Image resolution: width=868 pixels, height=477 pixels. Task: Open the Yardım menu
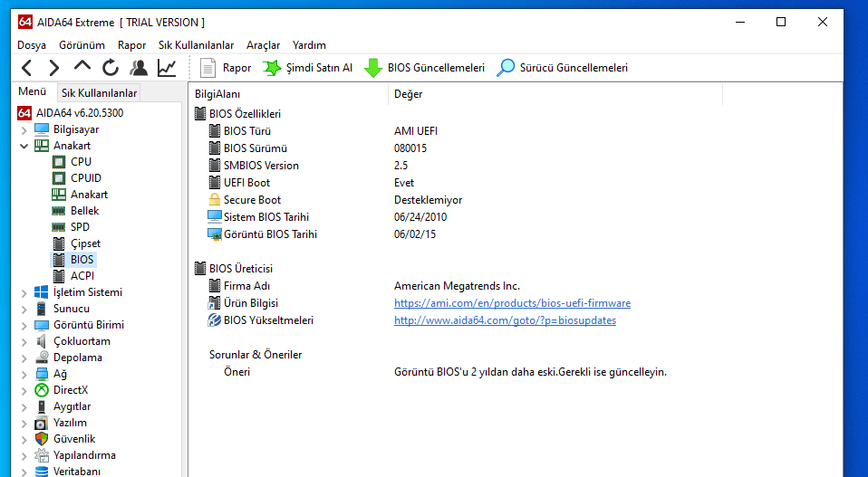pos(309,45)
